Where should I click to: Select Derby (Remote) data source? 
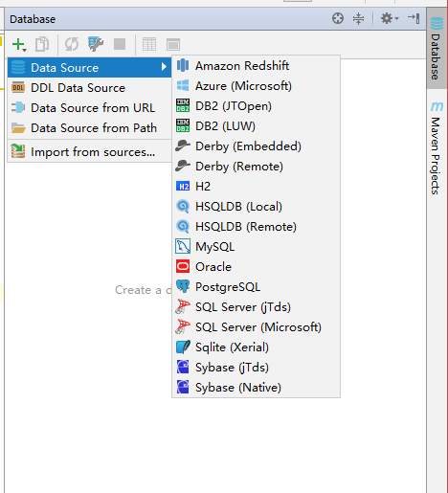coord(256,167)
